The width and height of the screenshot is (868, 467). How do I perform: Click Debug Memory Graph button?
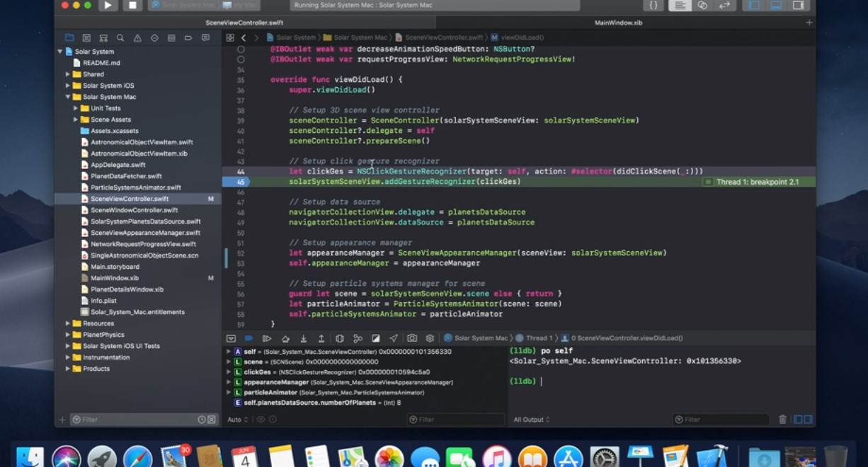358,338
